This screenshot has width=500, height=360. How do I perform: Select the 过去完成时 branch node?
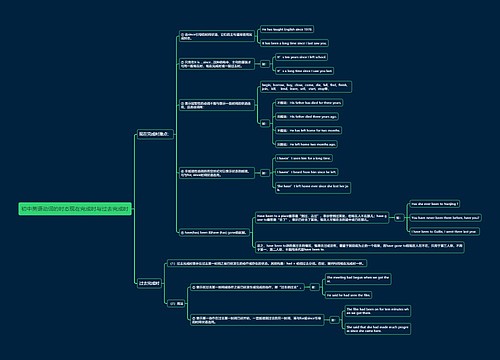tap(149, 283)
